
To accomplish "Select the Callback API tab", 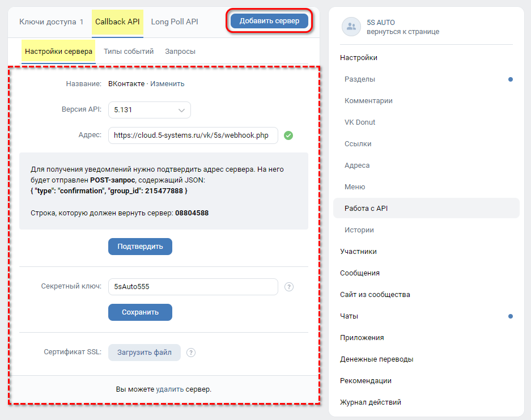I will coord(117,22).
